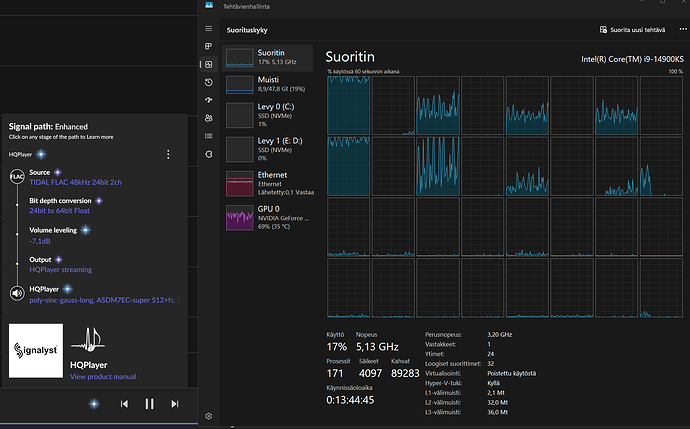The height and width of the screenshot is (429, 690).
Task: Click the 3,20 GHz base speed value
Action: (499, 334)
